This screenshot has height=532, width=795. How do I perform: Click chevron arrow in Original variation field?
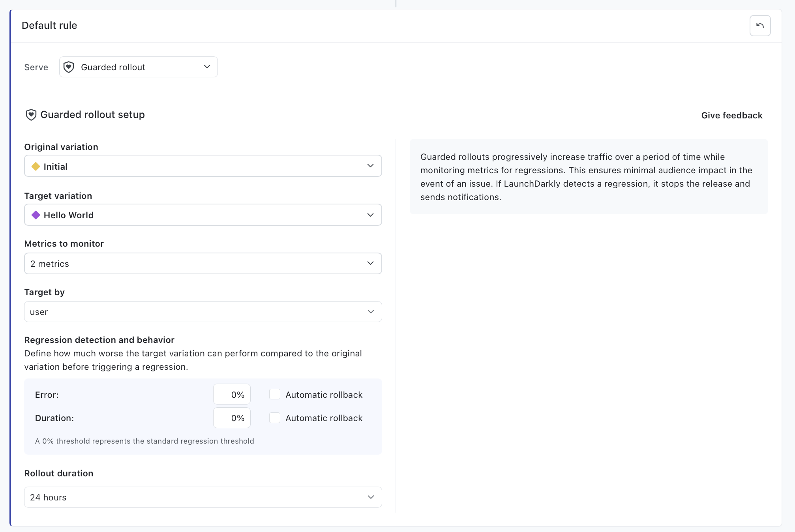370,166
